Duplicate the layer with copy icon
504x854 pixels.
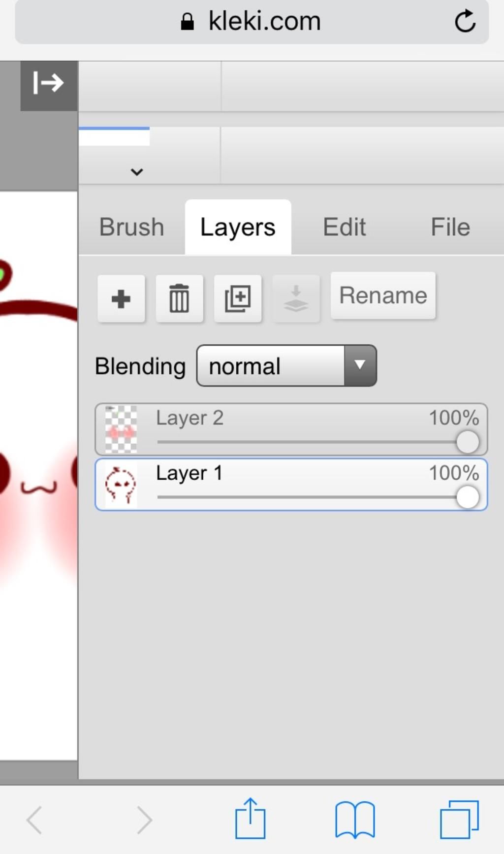238,298
